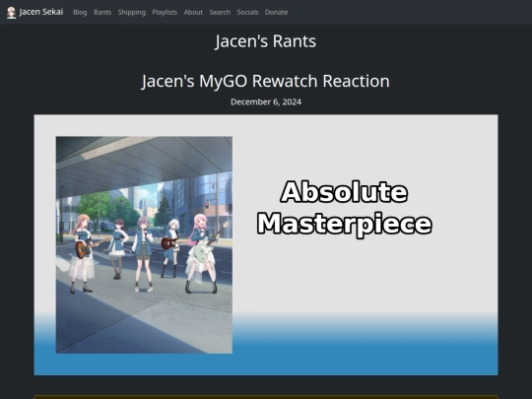Click the December 6, 2024 date
The height and width of the screenshot is (399, 532).
[266, 101]
